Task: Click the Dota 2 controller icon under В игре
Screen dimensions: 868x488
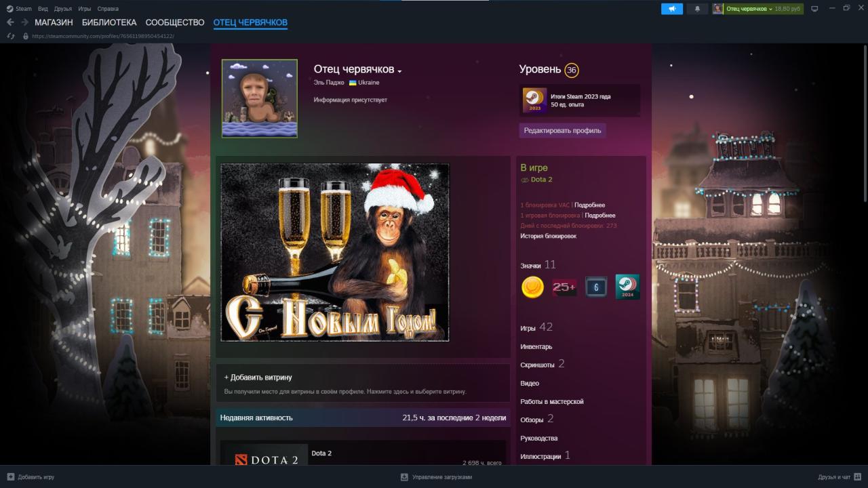Action: [525, 180]
